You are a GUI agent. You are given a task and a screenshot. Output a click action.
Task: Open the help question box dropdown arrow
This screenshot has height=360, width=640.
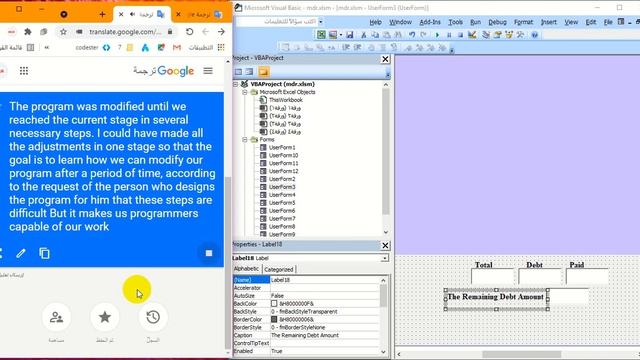pos(320,22)
